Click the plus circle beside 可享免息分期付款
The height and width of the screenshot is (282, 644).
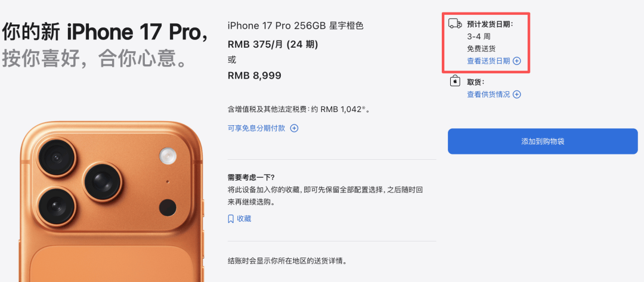tap(294, 128)
